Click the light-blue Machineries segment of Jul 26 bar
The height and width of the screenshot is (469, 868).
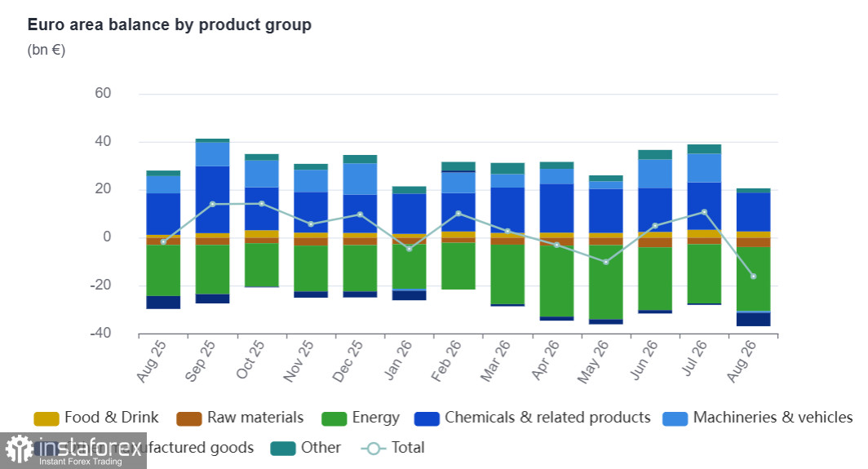pos(704,168)
